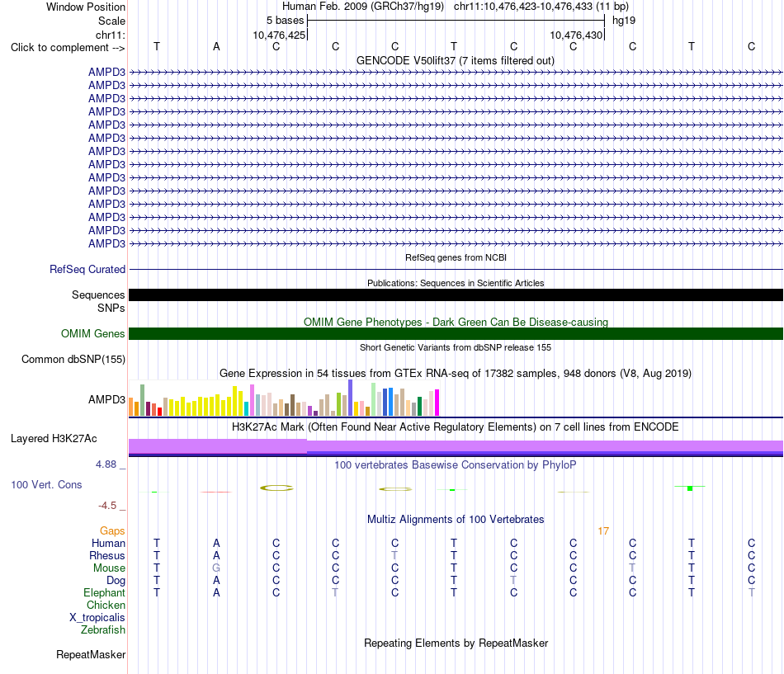The image size is (784, 674).
Task: Click the GTEx Gene Expression track title
Action: pyautogui.click(x=456, y=373)
